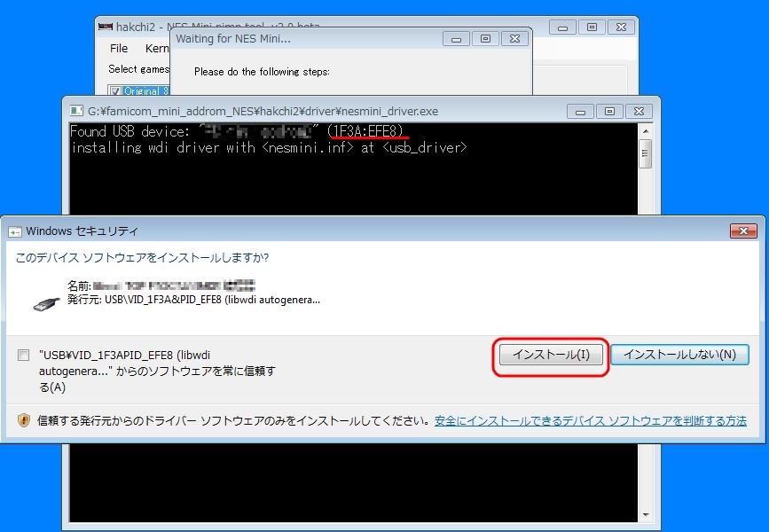Viewport: 769px width, 532px height.
Task: Click the hakchi2 title bar app icon
Action: [105, 27]
